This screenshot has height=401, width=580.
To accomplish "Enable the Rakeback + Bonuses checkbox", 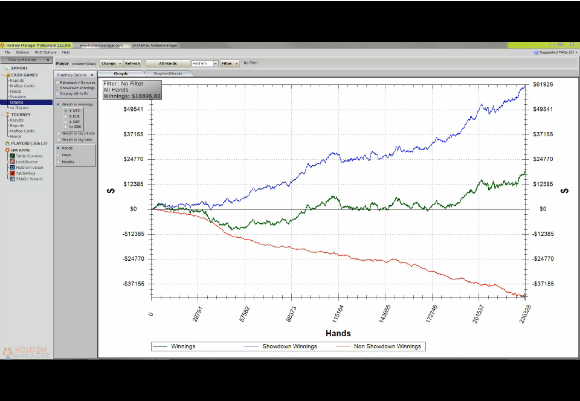I will coord(58,82).
